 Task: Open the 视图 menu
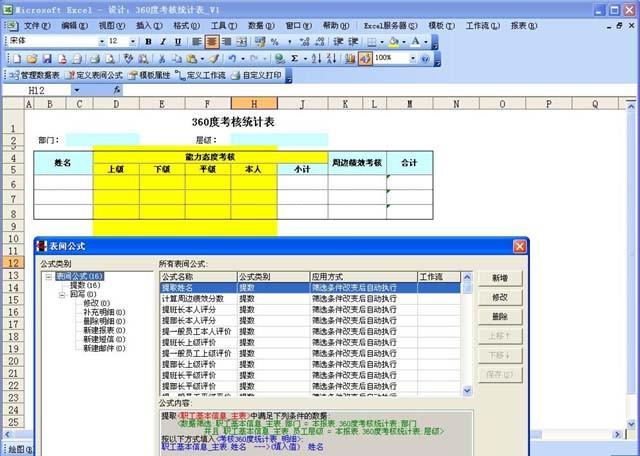click(112, 26)
